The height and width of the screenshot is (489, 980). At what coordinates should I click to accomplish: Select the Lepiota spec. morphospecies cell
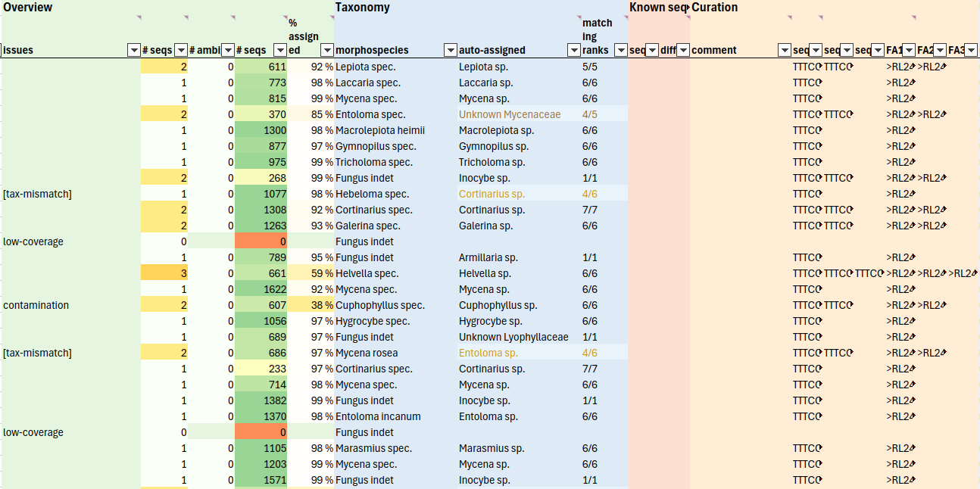(x=395, y=67)
